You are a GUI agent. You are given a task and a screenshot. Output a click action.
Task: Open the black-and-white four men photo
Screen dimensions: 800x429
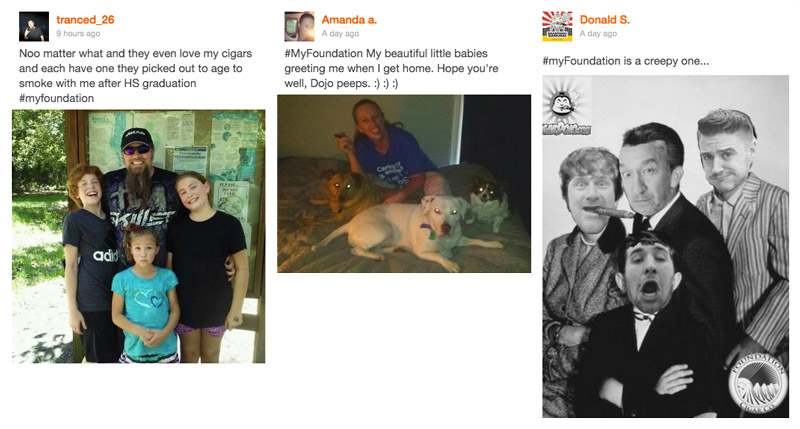(666, 246)
